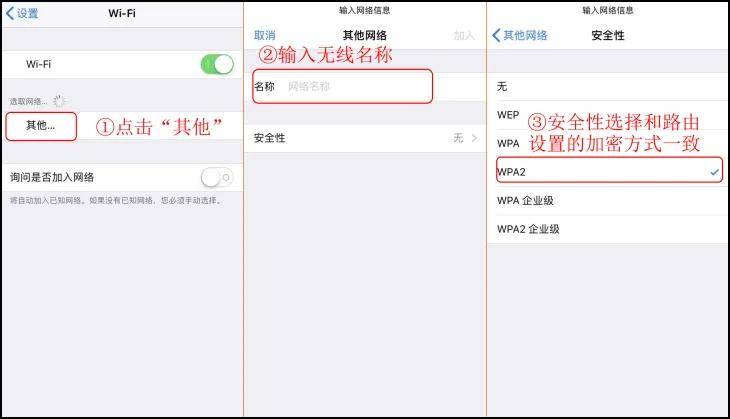Open the 安全性 row chevron

point(474,138)
